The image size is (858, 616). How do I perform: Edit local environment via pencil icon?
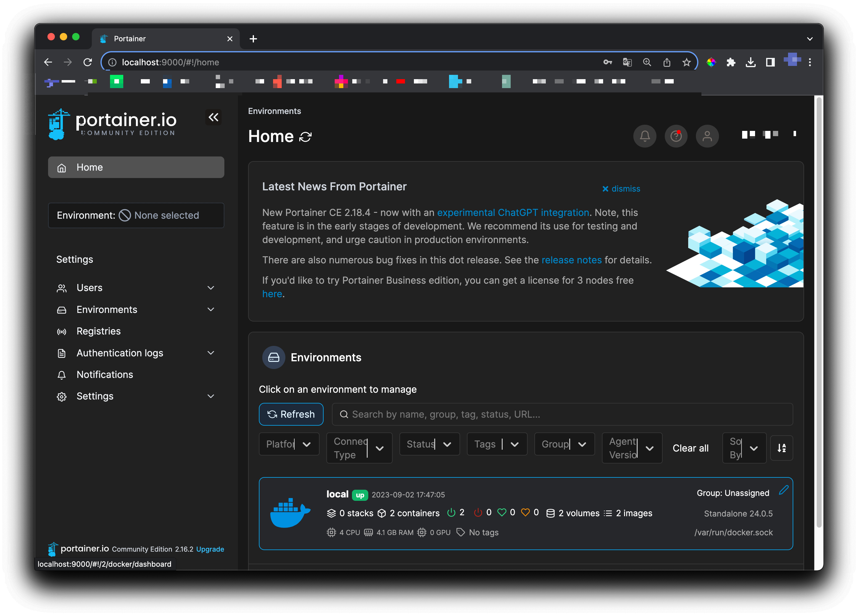pos(783,490)
